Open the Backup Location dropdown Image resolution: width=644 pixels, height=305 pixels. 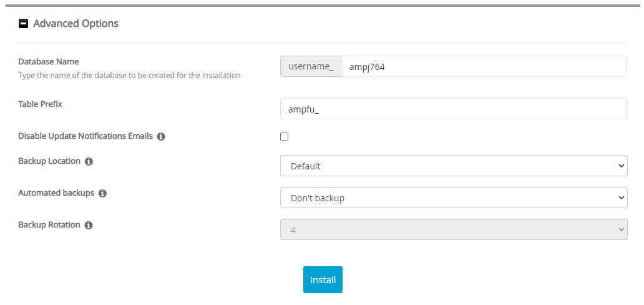tap(454, 166)
